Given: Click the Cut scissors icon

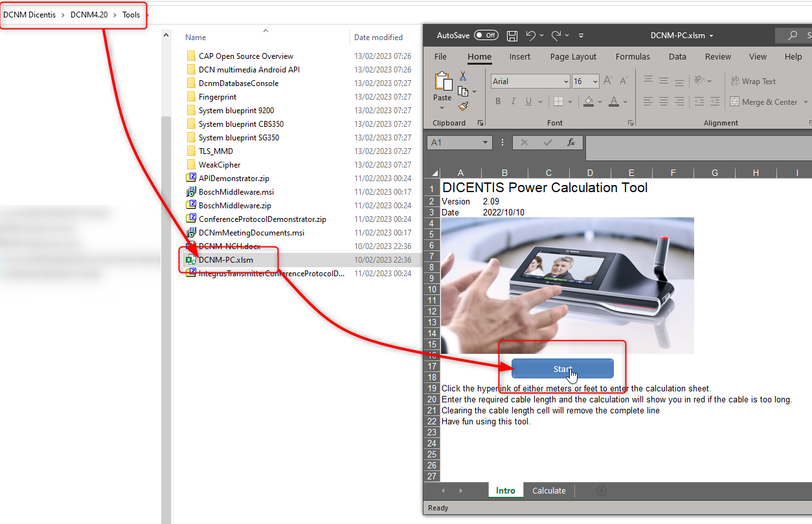Looking at the screenshot, I should coord(463,76).
